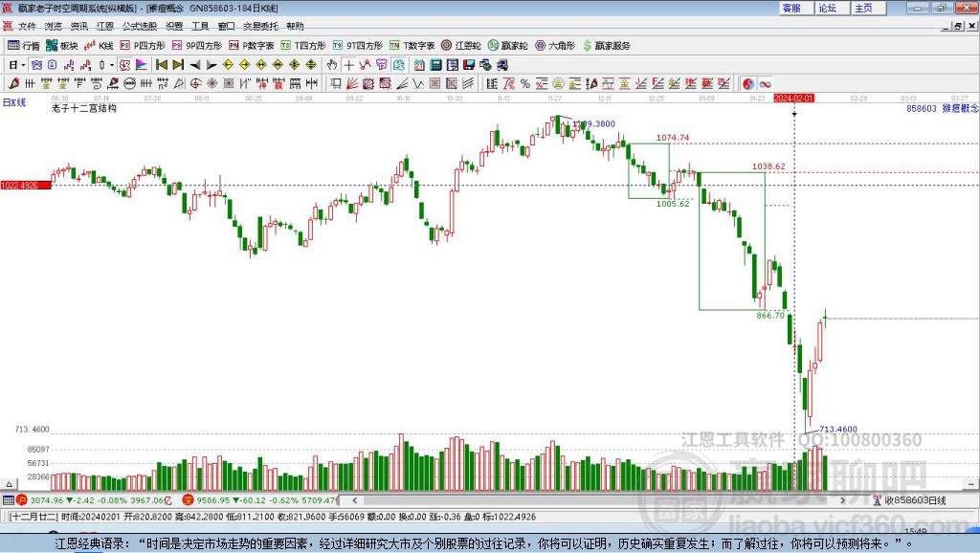Select the hand pan tool
The height and width of the screenshot is (553, 980).
(x=332, y=64)
